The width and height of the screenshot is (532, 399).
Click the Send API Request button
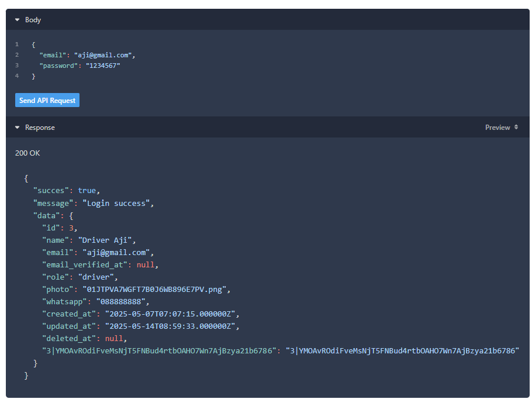tap(47, 99)
